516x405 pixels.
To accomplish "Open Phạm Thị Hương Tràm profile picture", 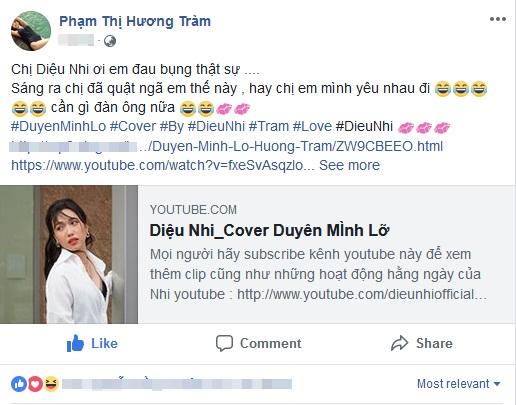I will 31,31.
